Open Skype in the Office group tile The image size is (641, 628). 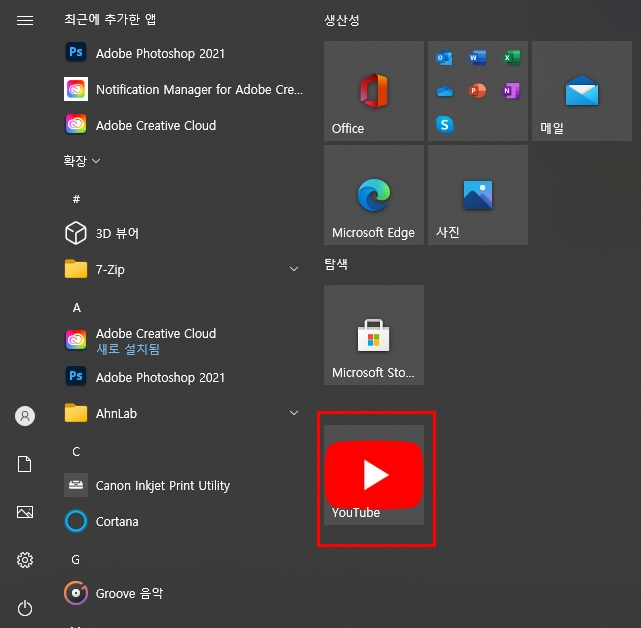click(444, 124)
